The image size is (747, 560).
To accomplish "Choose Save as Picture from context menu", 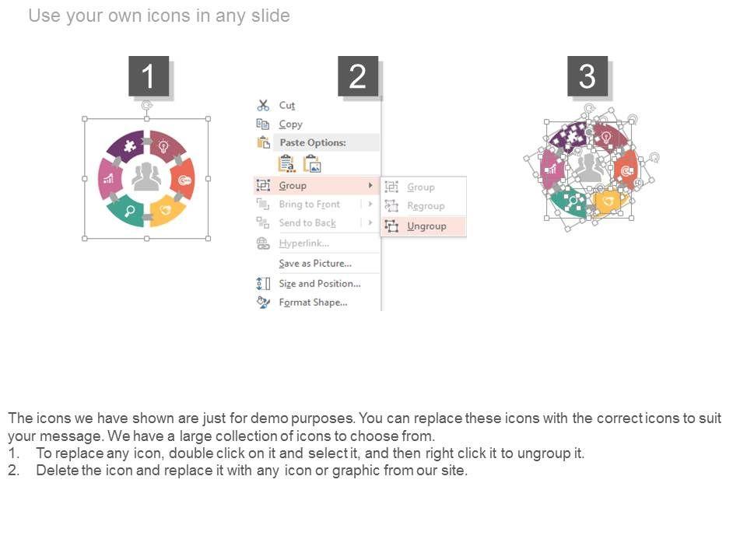I will (314, 264).
